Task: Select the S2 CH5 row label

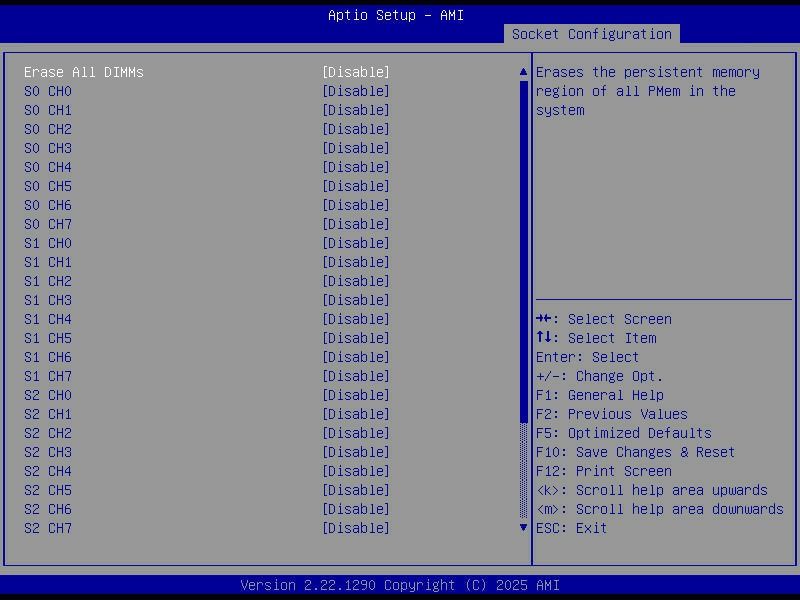Action: [48, 490]
